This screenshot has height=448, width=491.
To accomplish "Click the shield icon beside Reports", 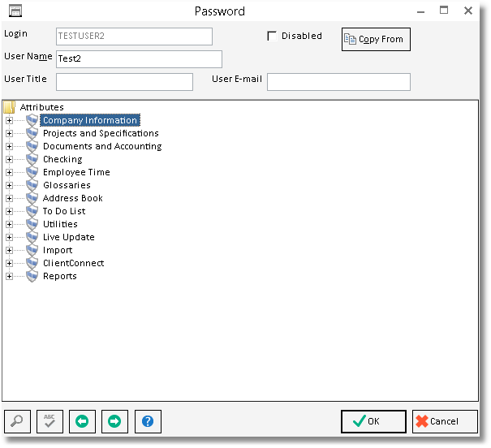I will tap(32, 276).
